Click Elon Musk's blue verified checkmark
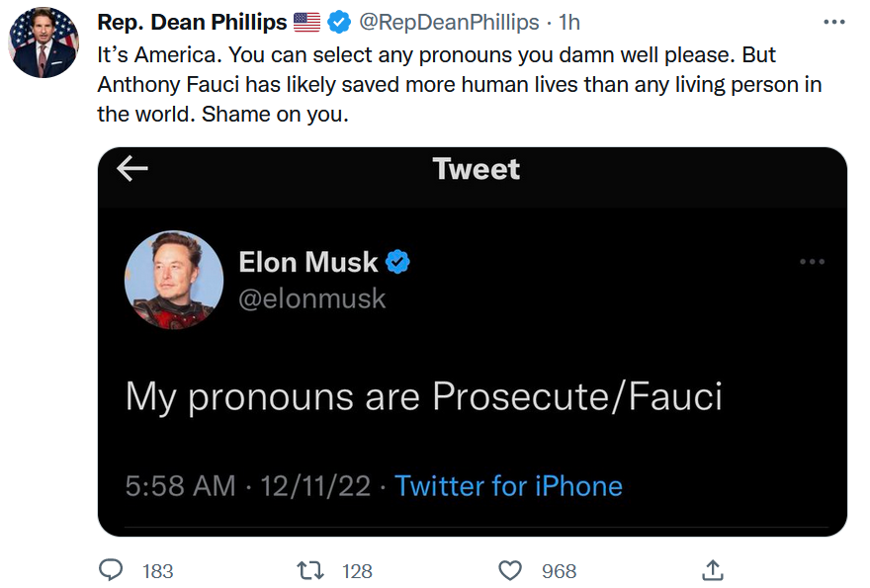870x588 pixels. (397, 262)
